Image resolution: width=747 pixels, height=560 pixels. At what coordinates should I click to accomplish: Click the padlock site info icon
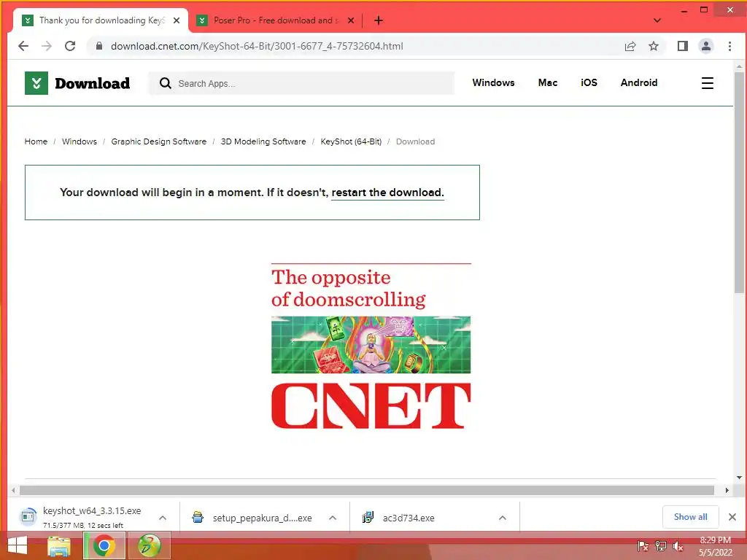(99, 46)
